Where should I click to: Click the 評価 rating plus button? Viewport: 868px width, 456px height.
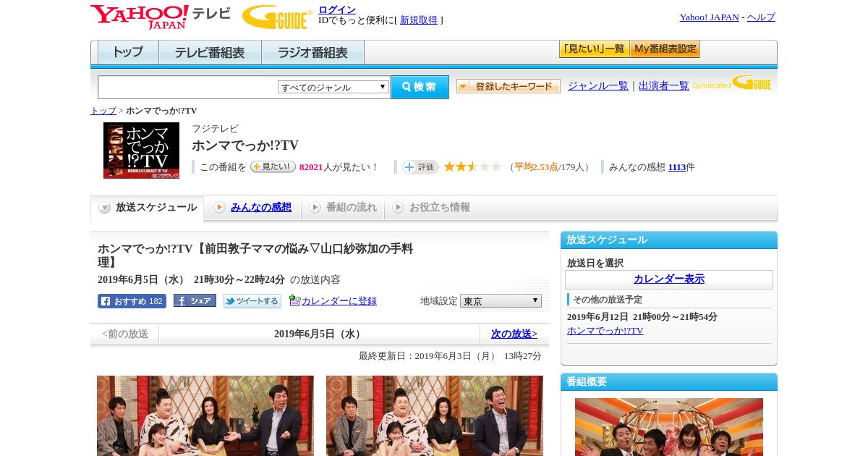pos(421,167)
